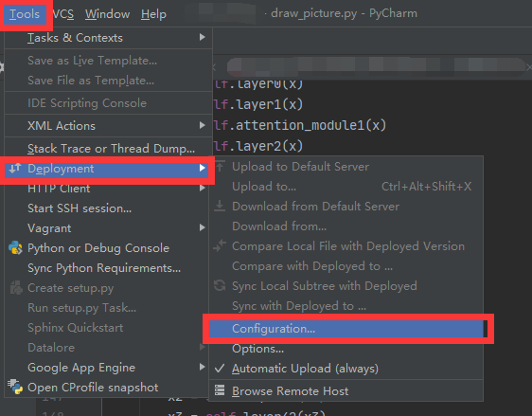532x416 pixels.
Task: Click the Deployment menu entry
Action: [108, 169]
